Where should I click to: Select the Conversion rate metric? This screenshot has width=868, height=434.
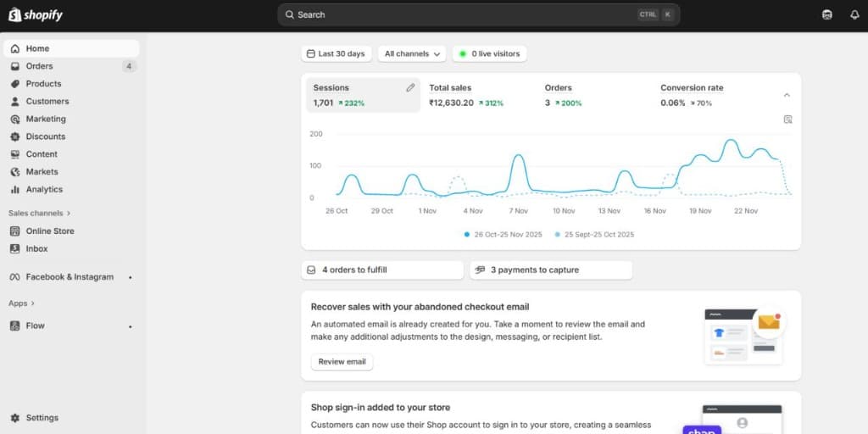point(710,95)
